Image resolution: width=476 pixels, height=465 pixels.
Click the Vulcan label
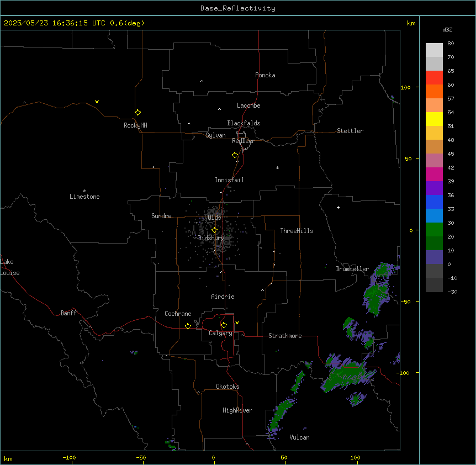point(300,437)
